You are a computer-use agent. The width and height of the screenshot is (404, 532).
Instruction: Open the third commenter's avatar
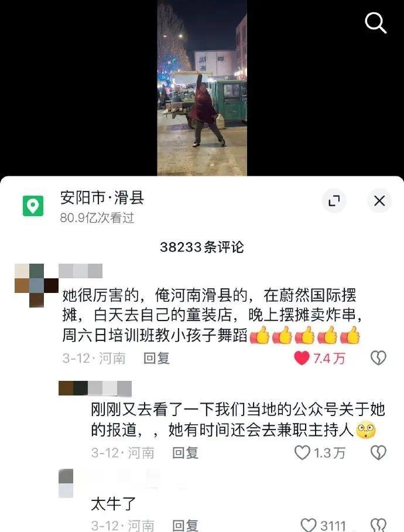(x=66, y=483)
